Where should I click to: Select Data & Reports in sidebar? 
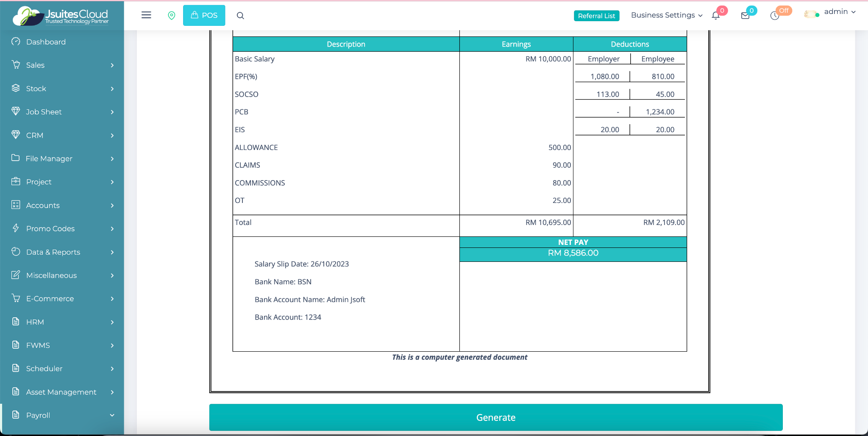point(53,252)
